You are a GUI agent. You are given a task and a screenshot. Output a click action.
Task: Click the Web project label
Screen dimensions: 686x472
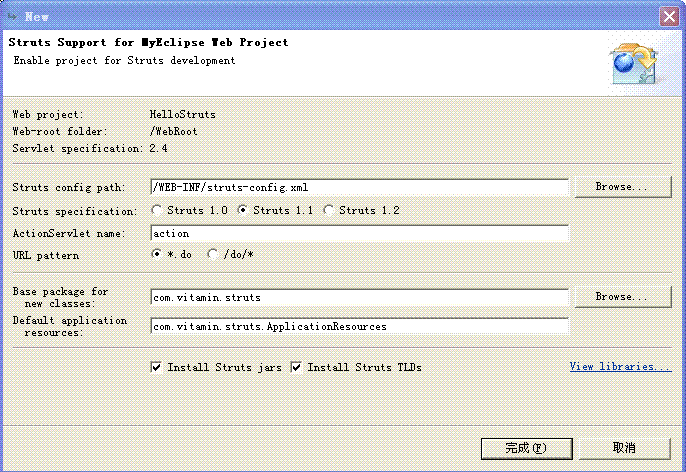(48, 115)
